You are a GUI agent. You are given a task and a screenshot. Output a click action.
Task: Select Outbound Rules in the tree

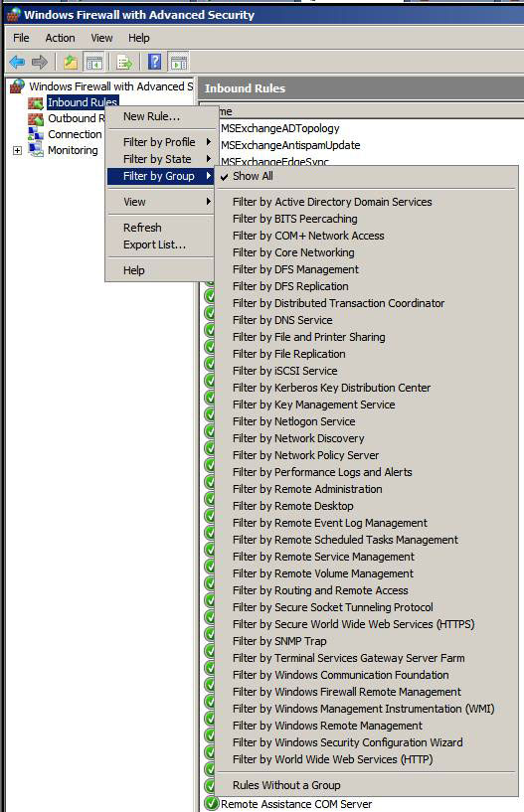pyautogui.click(x=77, y=118)
